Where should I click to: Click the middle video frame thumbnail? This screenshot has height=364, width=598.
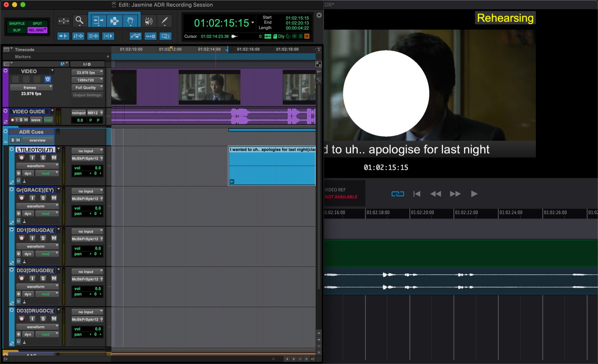coord(209,87)
